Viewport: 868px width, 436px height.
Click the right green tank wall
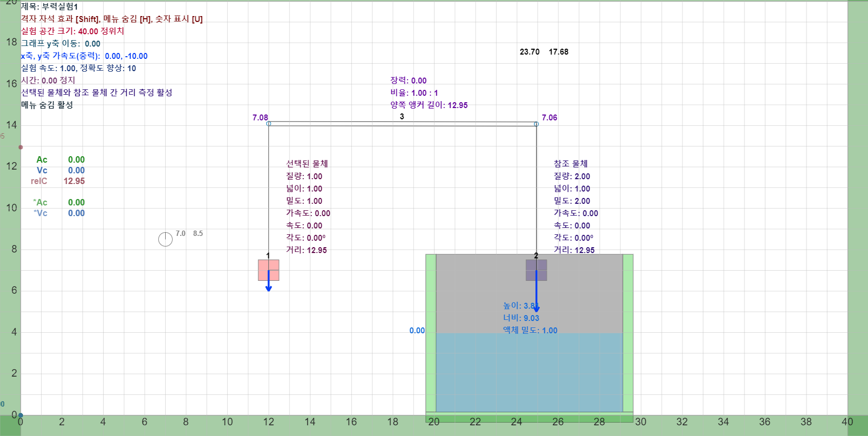[x=628, y=333]
